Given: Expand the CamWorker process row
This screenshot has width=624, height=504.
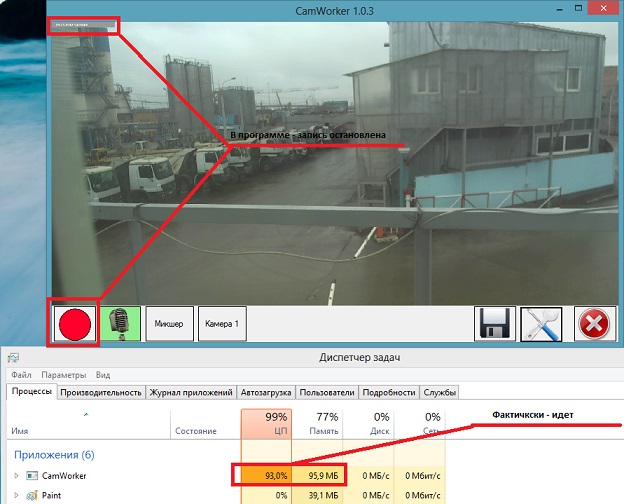Looking at the screenshot, I should click(x=15, y=474).
